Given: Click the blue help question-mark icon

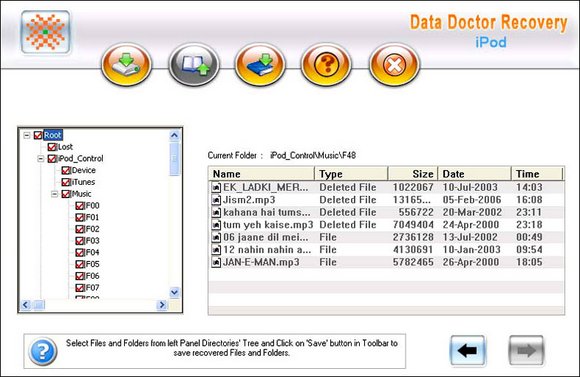Looking at the screenshot, I should pos(43,351).
